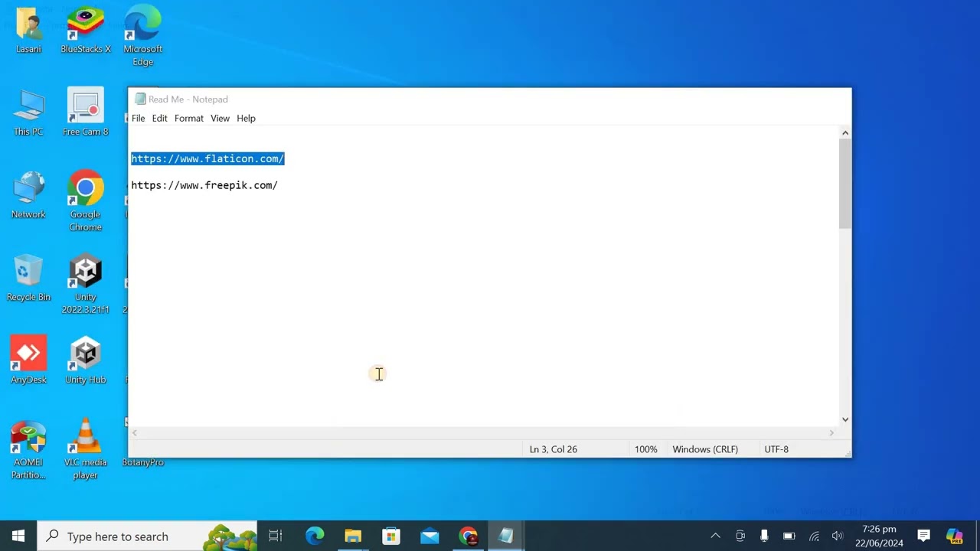Click the Type here to search box
980x551 pixels.
click(x=148, y=536)
